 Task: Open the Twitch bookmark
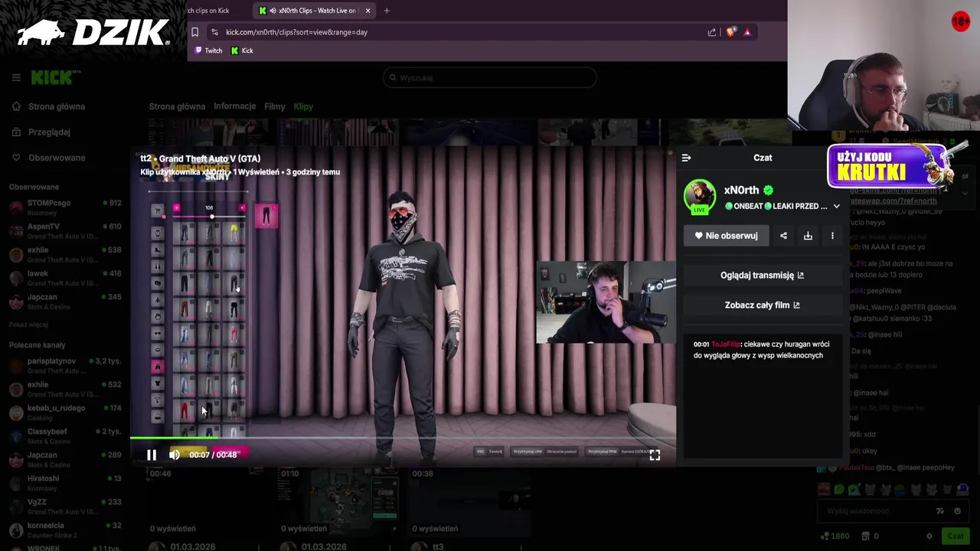click(x=208, y=51)
